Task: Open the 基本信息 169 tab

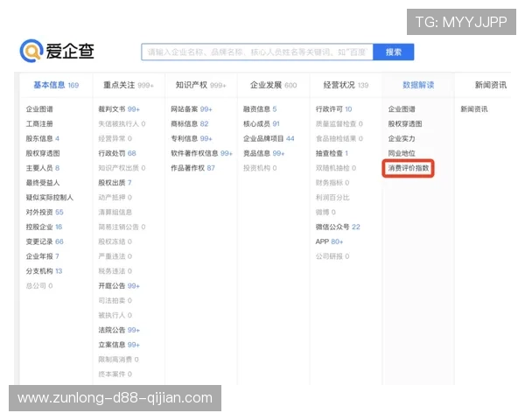Action: (x=56, y=85)
